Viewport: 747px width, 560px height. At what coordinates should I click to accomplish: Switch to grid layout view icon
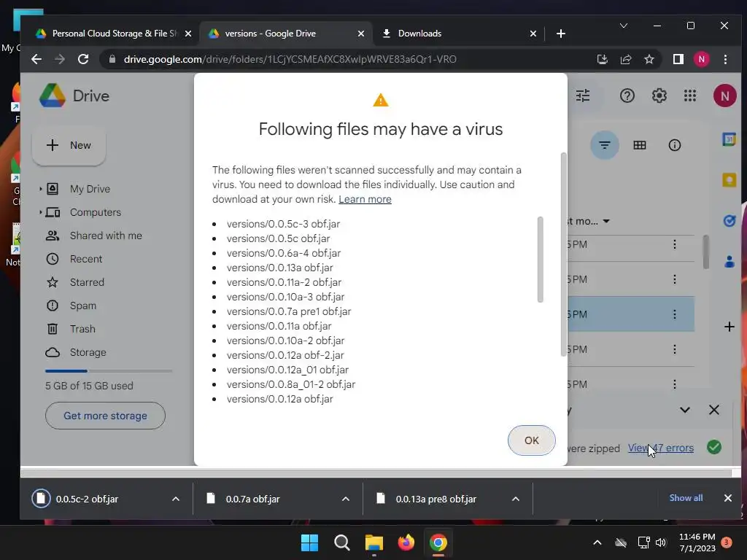point(639,145)
